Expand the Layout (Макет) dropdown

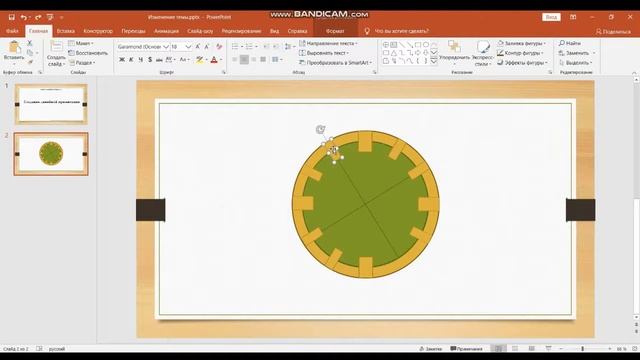pyautogui.click(x=81, y=43)
